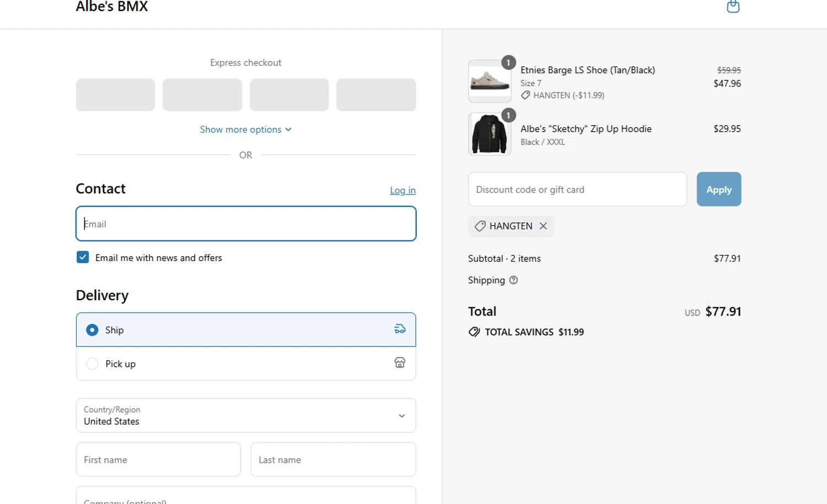Click the Etnies Barge LS Shoe name
The height and width of the screenshot is (504, 827).
click(x=588, y=70)
